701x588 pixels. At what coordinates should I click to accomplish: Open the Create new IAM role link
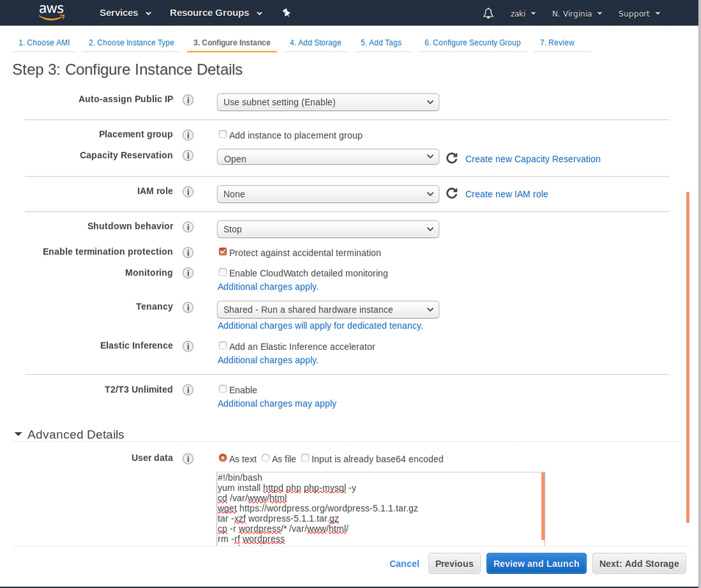[x=506, y=193]
